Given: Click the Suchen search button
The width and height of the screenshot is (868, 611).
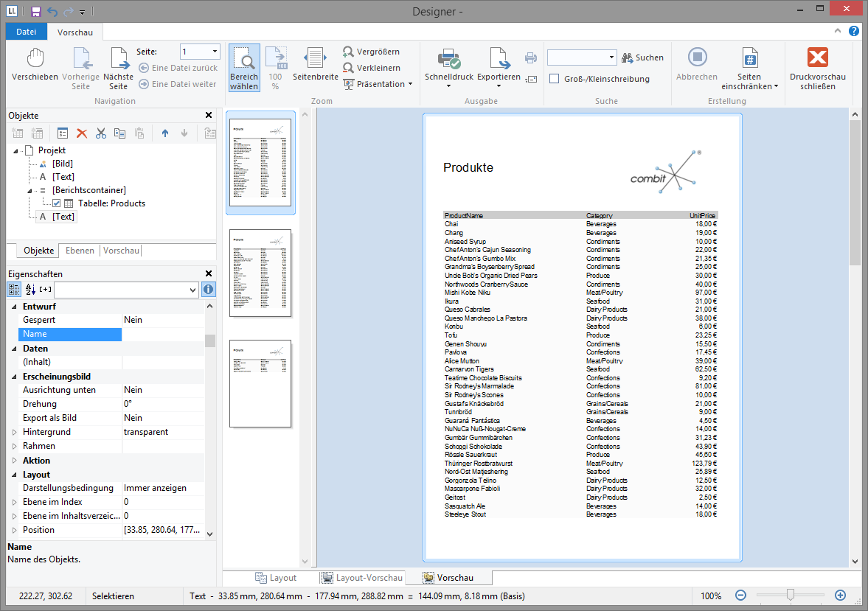Looking at the screenshot, I should click(x=642, y=57).
